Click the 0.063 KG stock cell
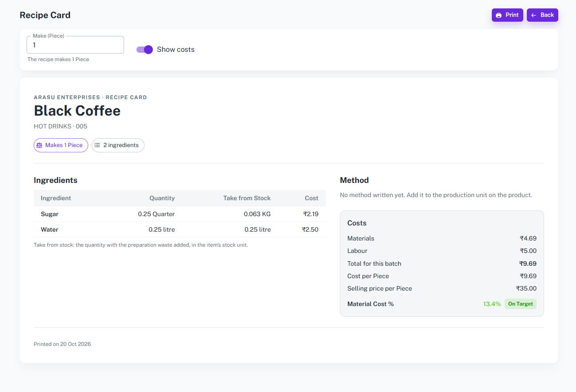576x392 pixels. [257, 214]
